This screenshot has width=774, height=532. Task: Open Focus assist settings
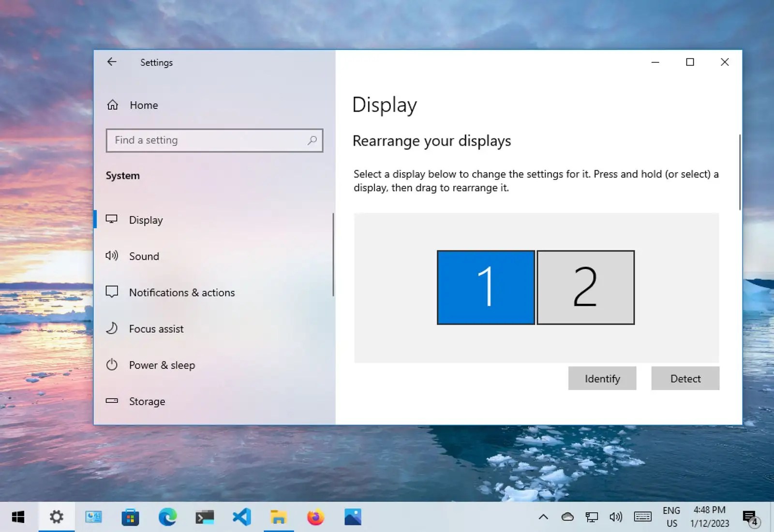coord(156,329)
